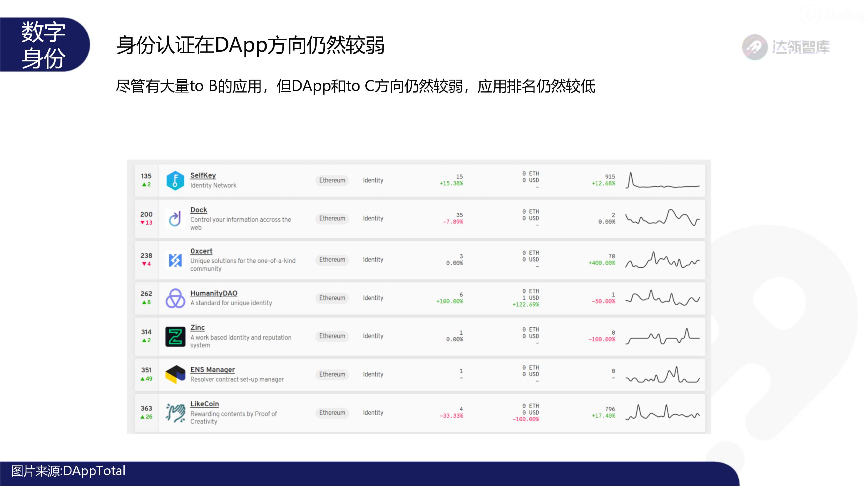Click the Ethereum tag in Zinc row
This screenshot has width=868, height=486.
pos(332,336)
